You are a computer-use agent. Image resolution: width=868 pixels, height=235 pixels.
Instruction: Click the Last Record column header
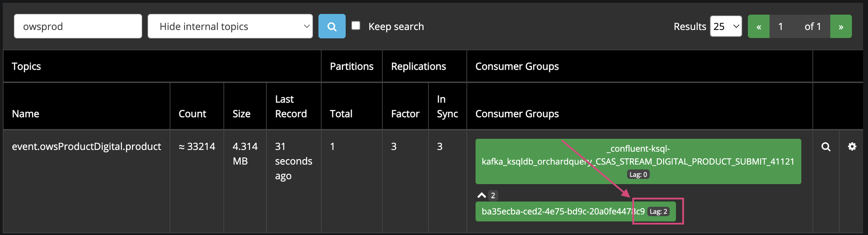291,106
